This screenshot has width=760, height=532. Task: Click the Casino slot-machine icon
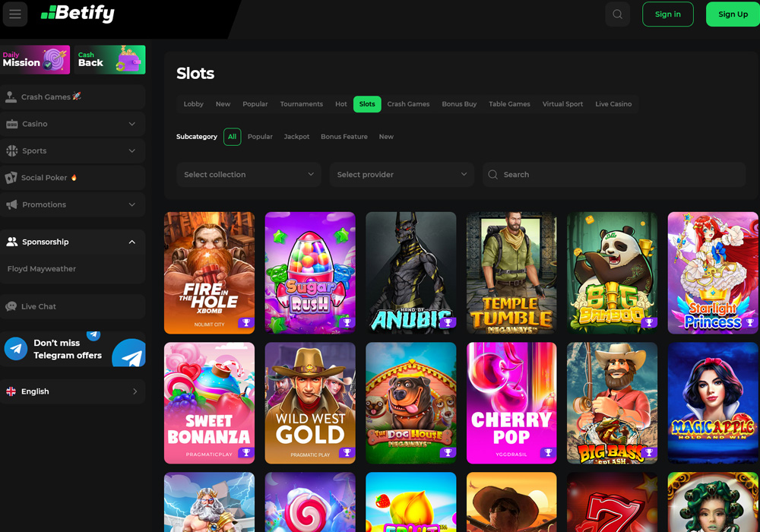coord(12,124)
